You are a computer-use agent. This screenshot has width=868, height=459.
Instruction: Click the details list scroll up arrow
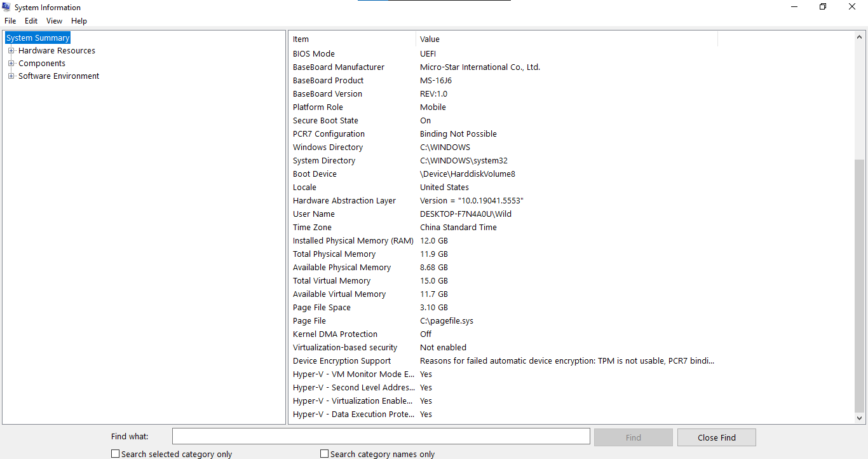click(860, 38)
